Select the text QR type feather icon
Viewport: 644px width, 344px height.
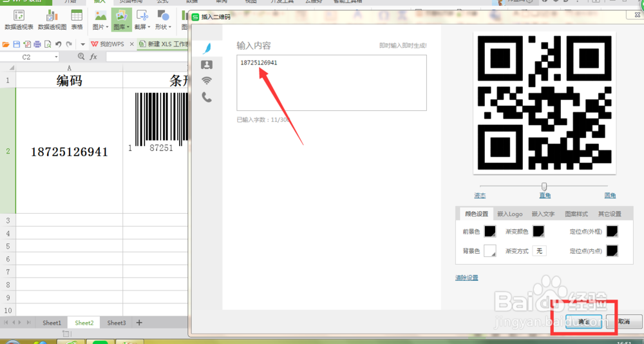coord(207,48)
